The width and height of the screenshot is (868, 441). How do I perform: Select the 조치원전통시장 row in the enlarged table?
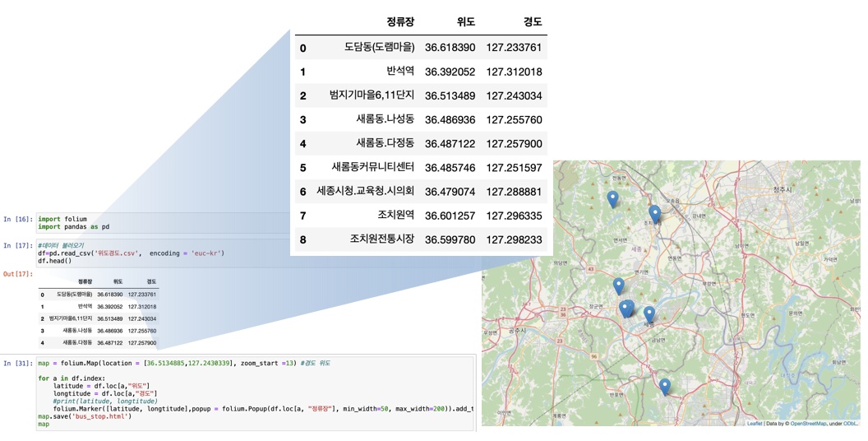421,239
